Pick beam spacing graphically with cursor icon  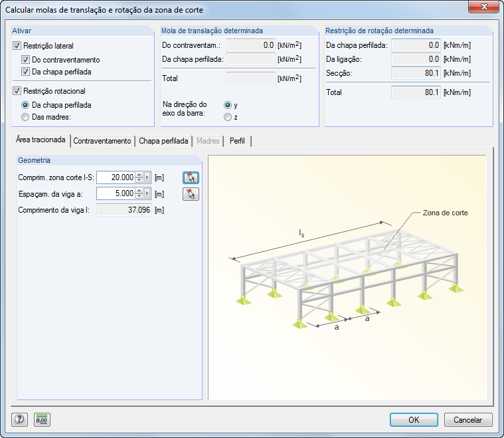(191, 194)
